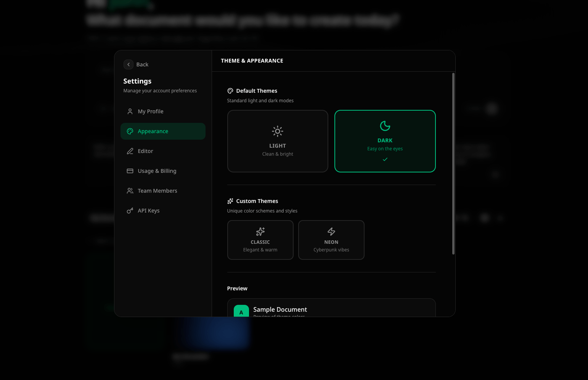Click the Settings title in sidebar

(x=137, y=81)
